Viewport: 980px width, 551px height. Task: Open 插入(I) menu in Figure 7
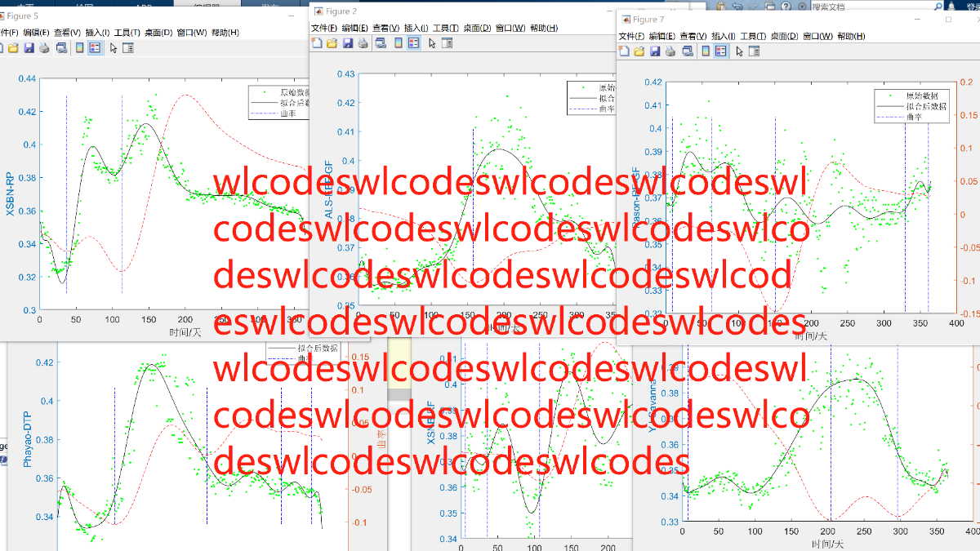(724, 37)
